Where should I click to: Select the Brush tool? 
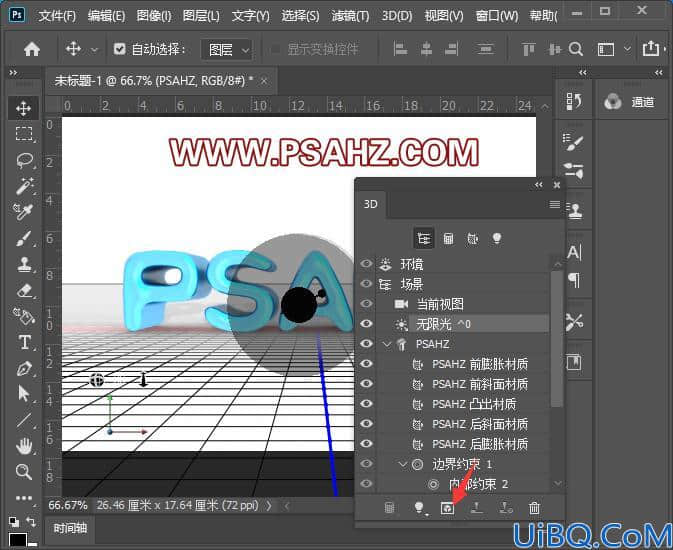pyautogui.click(x=24, y=238)
